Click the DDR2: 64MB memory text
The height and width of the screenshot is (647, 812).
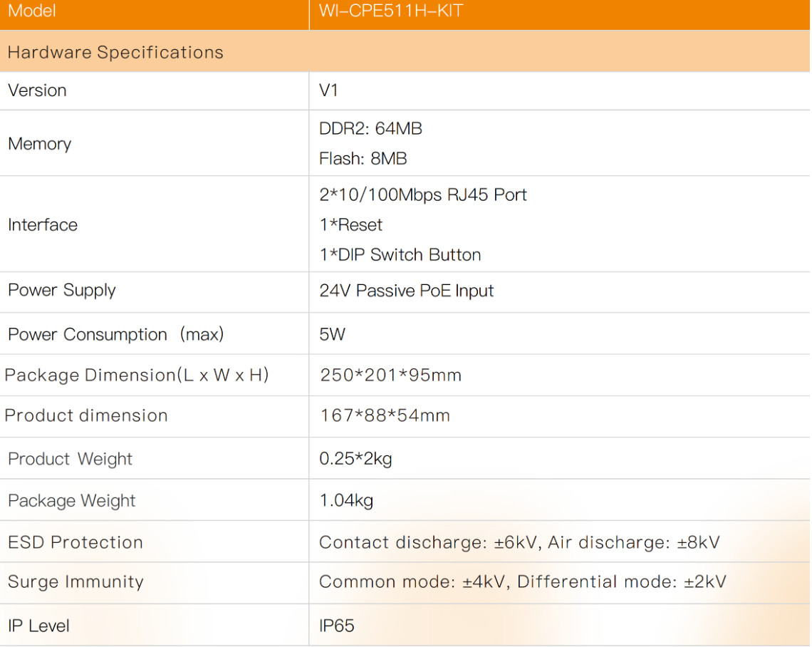click(370, 128)
